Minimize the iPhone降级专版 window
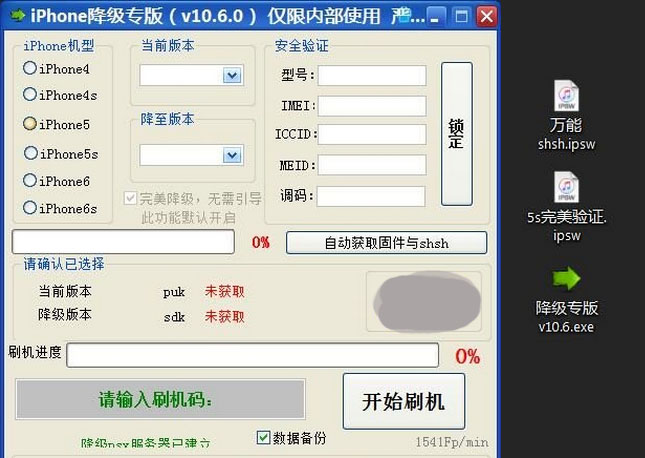Viewport: 645px width, 458px height. pos(435,17)
